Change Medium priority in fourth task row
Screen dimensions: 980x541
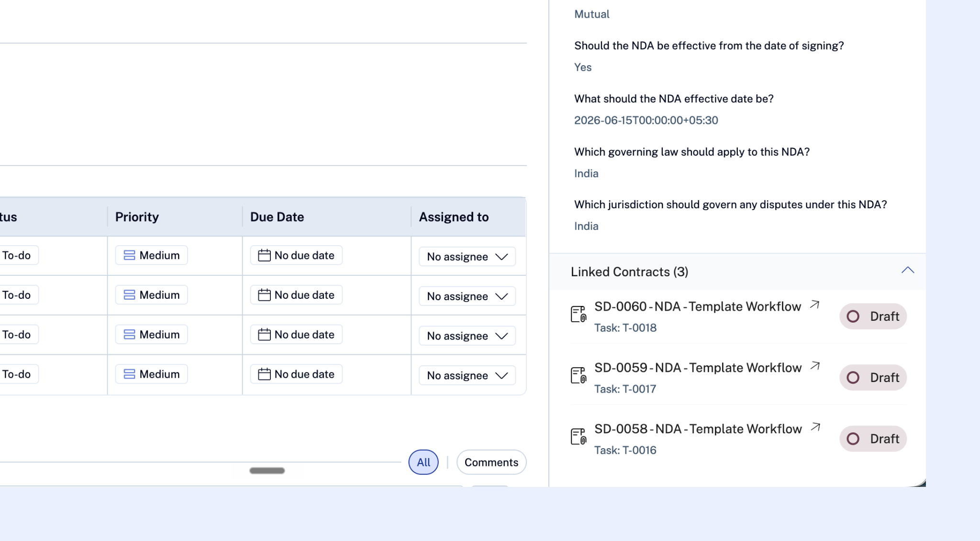151,374
